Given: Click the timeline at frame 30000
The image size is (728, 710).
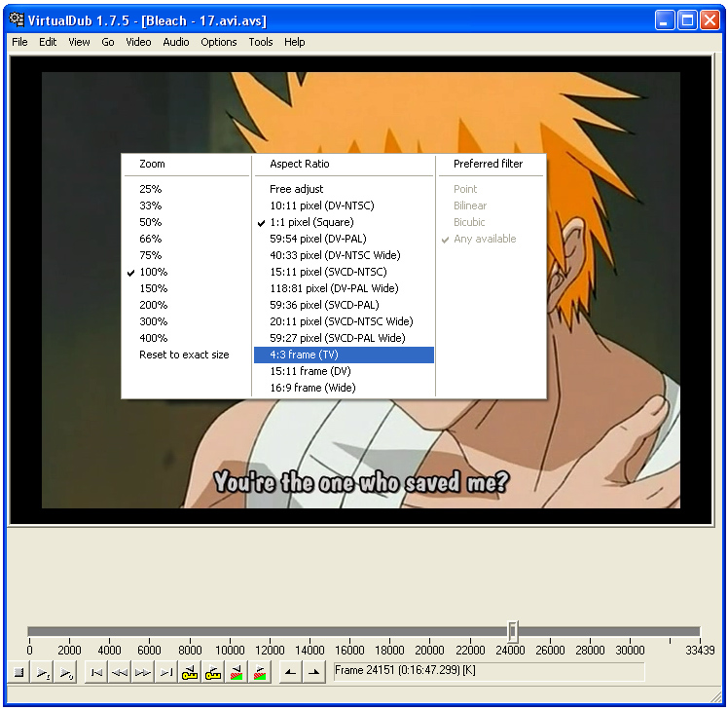Looking at the screenshot, I should point(630,631).
